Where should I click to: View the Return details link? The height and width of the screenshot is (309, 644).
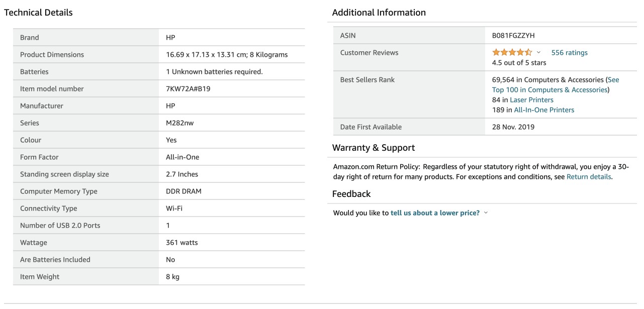coord(589,177)
